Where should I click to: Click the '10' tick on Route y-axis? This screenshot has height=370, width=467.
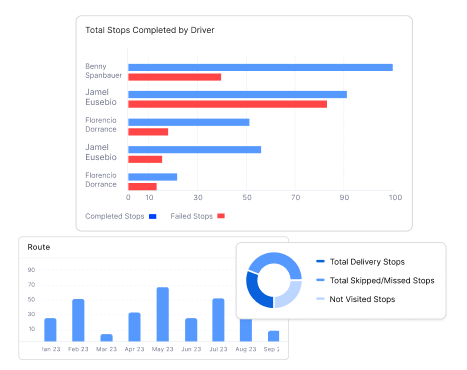point(32,329)
